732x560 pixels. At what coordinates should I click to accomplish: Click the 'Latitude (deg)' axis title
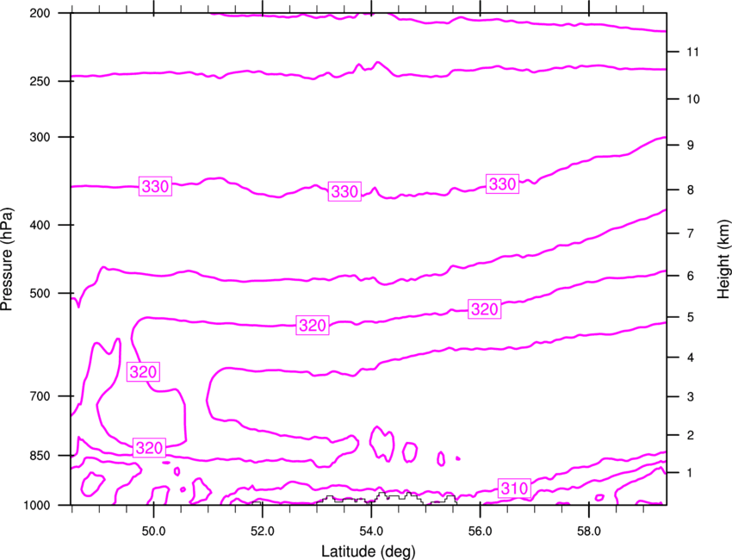pyautogui.click(x=369, y=551)
